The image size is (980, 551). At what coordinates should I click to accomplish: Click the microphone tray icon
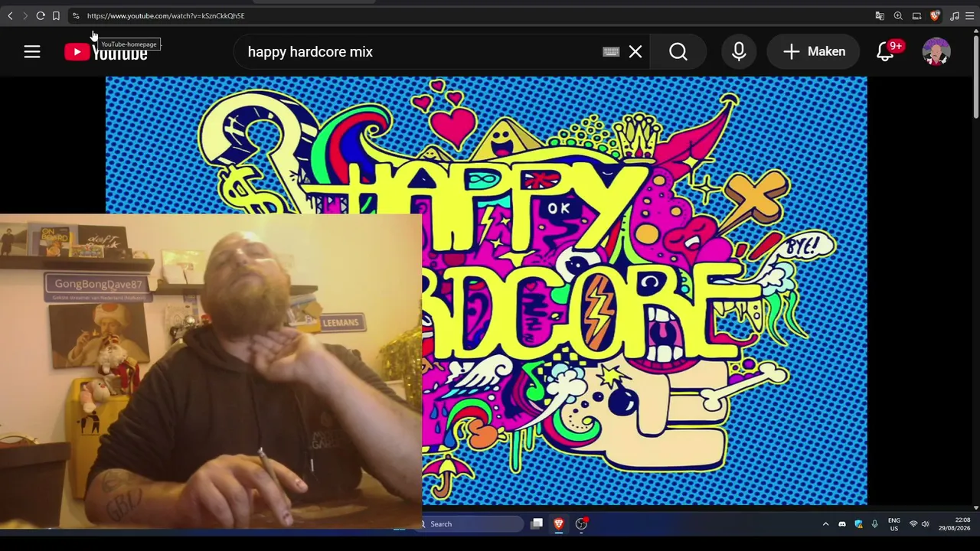(x=874, y=524)
